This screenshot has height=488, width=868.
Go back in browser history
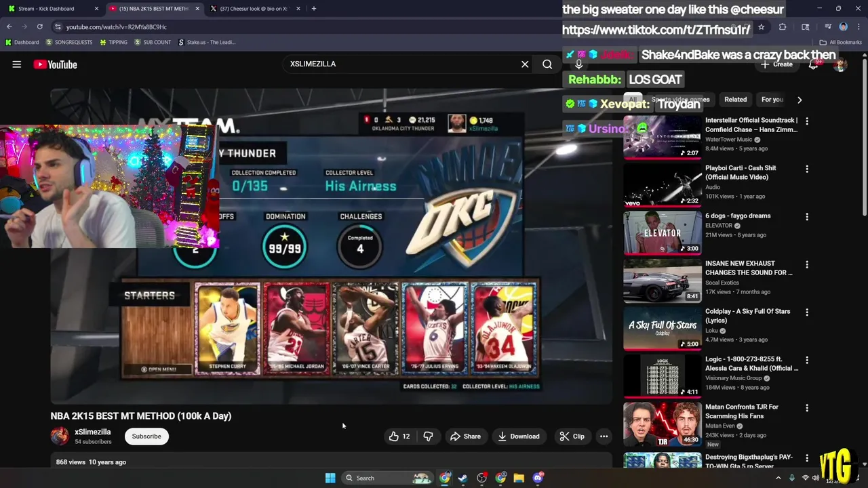tap(9, 26)
